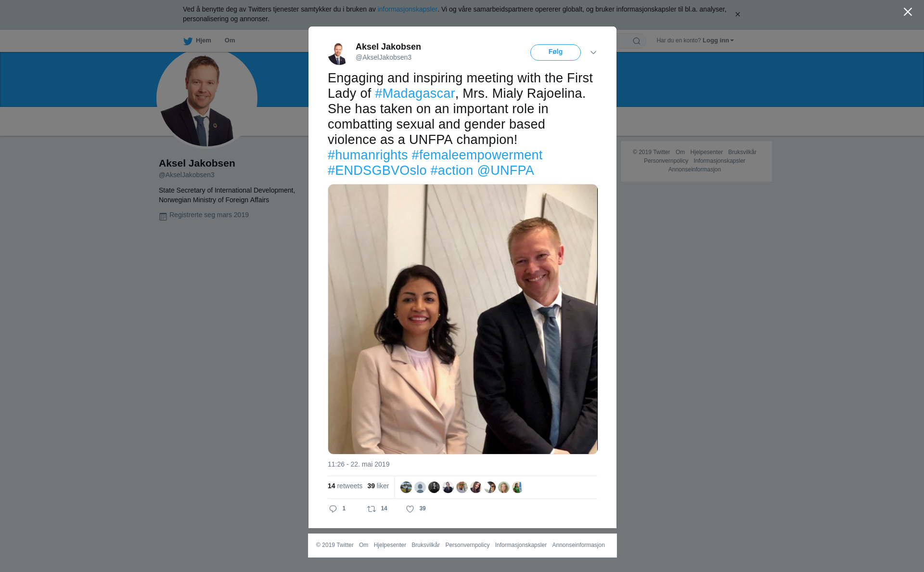This screenshot has width=924, height=572.
Task: Go to the Hjem menu item
Action: click(203, 40)
